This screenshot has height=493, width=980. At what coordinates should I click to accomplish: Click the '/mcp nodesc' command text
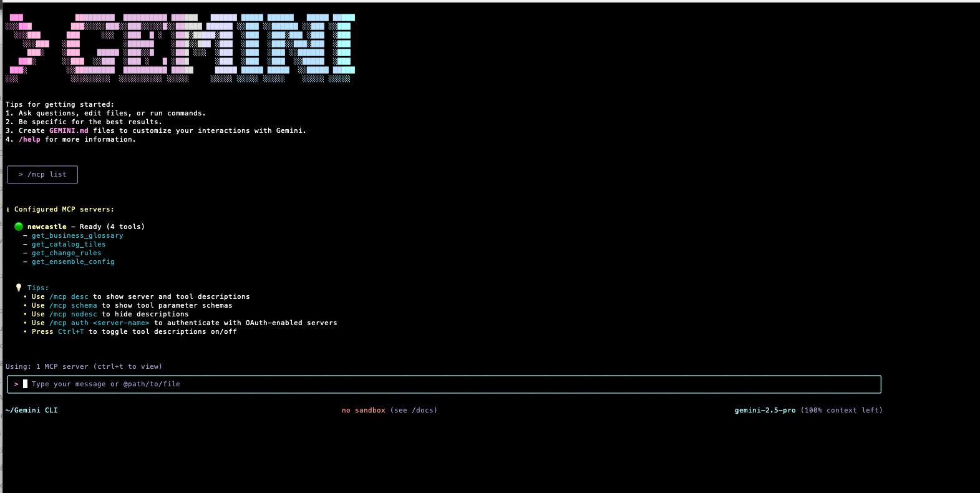tap(73, 315)
